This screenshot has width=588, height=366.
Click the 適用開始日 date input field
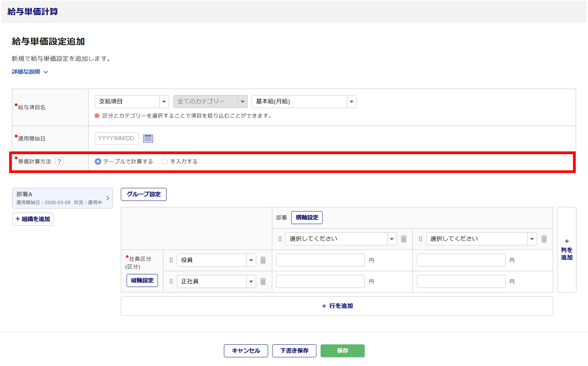coord(116,139)
